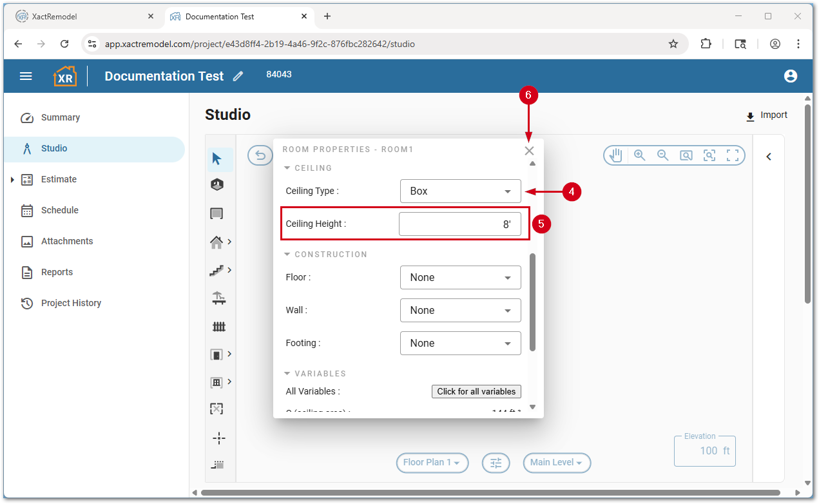Collapse the right-side panel with the chevron
Screen dimensions: 819x504
pos(768,155)
